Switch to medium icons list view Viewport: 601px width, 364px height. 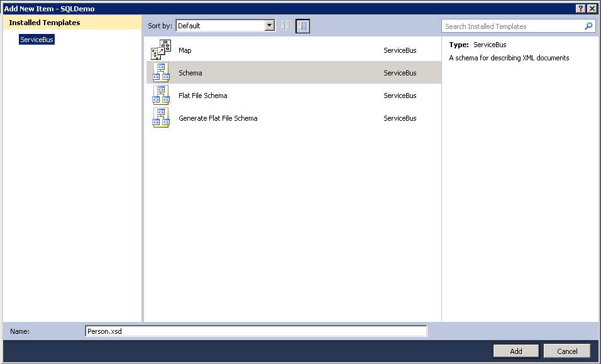pyautogui.click(x=303, y=26)
